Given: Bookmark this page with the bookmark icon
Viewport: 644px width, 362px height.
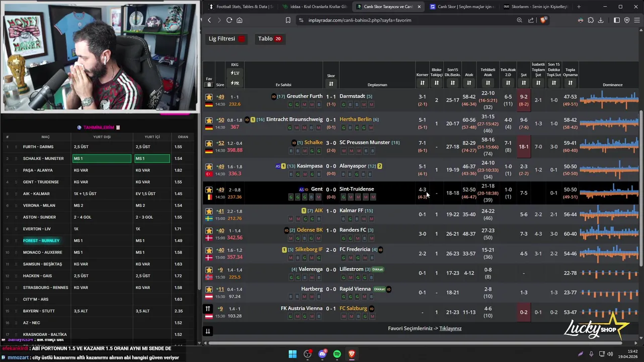Looking at the screenshot, I should pos(288,20).
